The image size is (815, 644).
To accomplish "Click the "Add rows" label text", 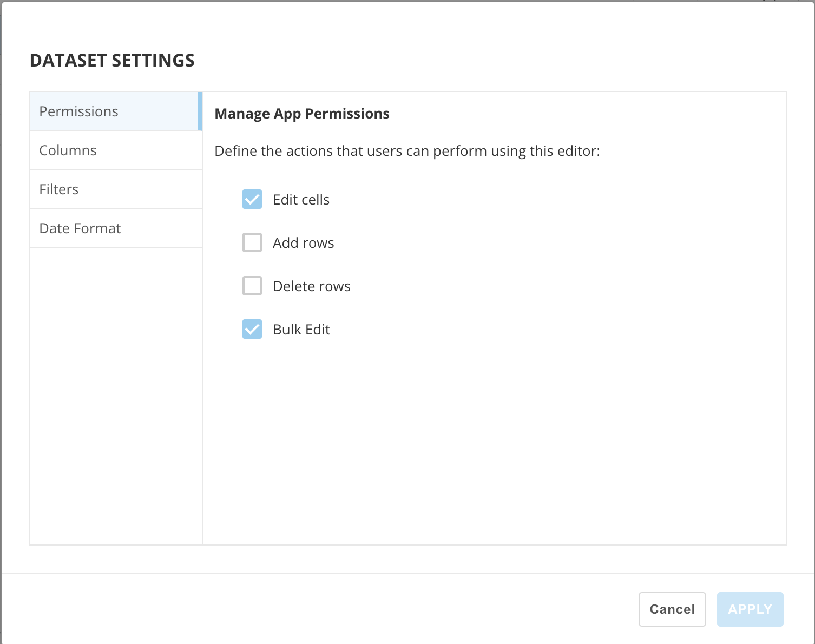I will (303, 243).
